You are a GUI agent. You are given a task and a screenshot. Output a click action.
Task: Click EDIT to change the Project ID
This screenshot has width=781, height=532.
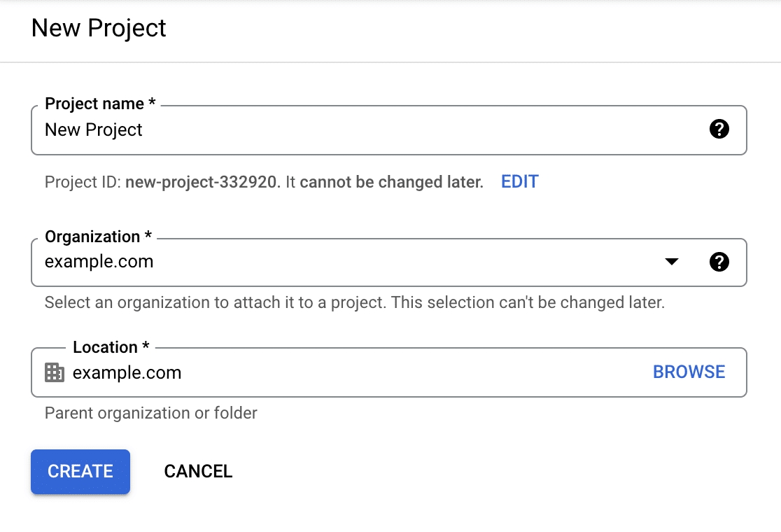tap(519, 182)
